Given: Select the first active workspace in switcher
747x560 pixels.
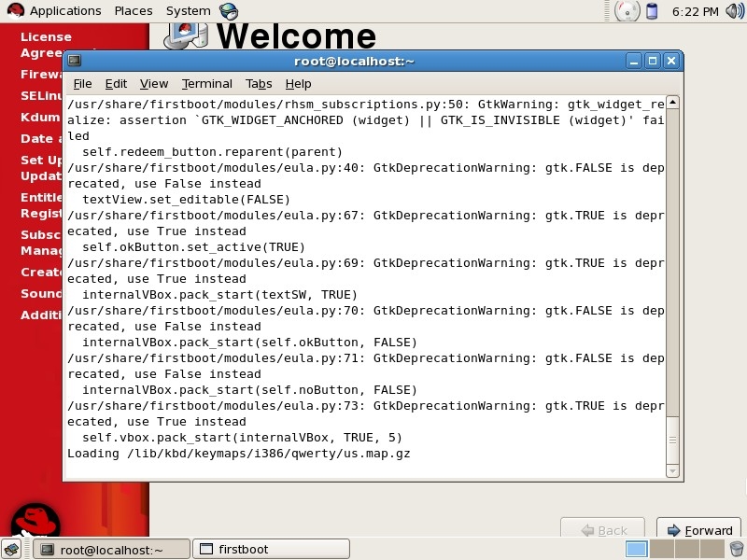Looking at the screenshot, I should (x=637, y=549).
